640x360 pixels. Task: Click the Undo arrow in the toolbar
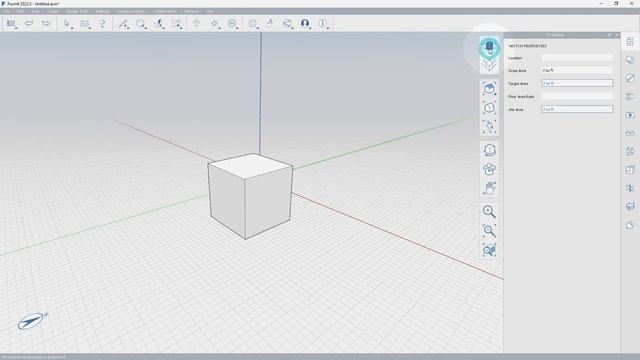coord(29,23)
